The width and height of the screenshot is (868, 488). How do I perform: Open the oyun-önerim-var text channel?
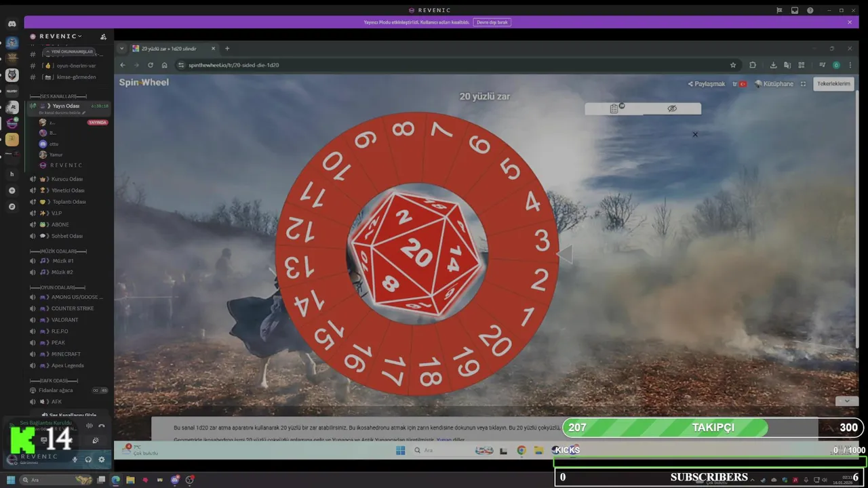pos(71,66)
